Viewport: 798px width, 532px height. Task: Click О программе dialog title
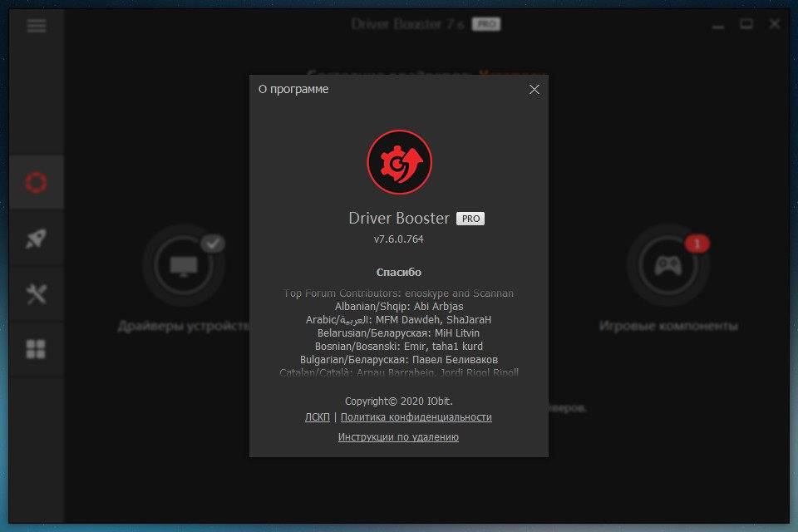293,89
